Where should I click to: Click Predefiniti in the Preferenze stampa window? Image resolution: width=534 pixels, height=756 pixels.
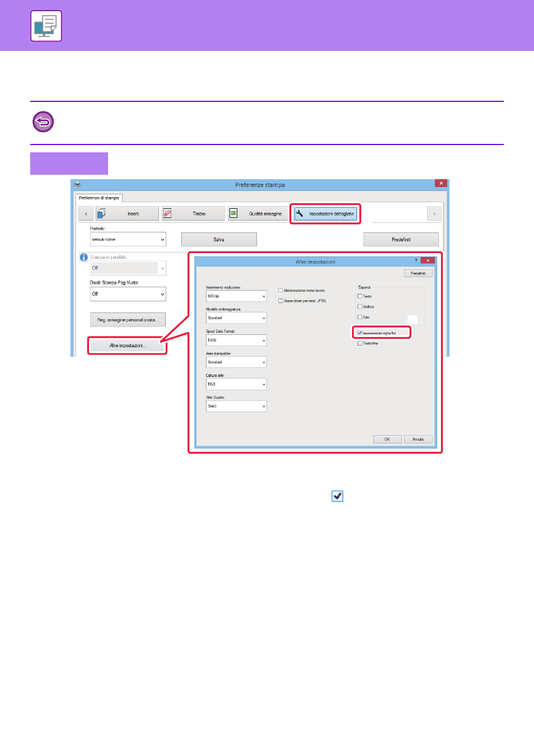(x=401, y=239)
